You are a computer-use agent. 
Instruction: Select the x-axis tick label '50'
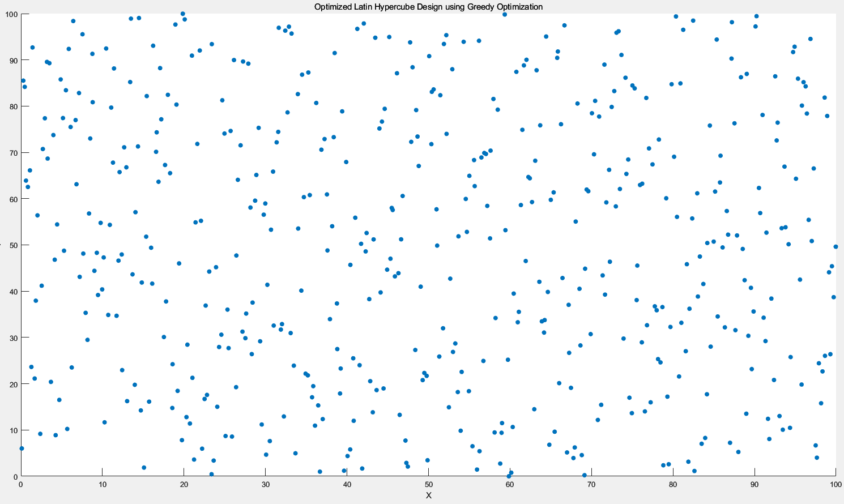coord(428,485)
